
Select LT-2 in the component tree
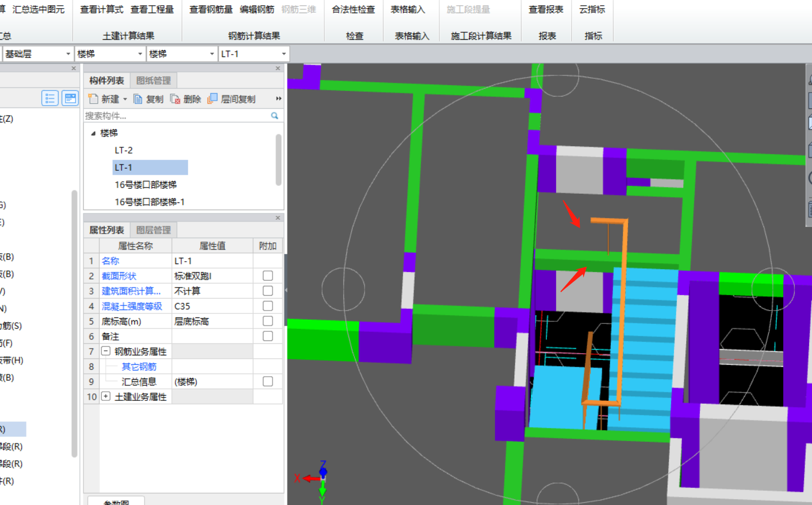pyautogui.click(x=124, y=150)
